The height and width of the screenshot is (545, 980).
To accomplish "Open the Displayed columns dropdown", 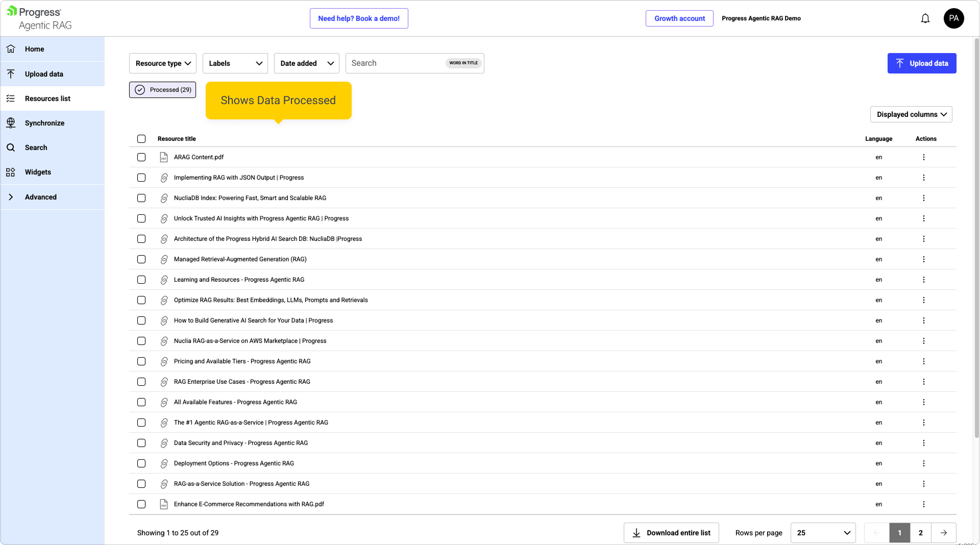I will (911, 114).
